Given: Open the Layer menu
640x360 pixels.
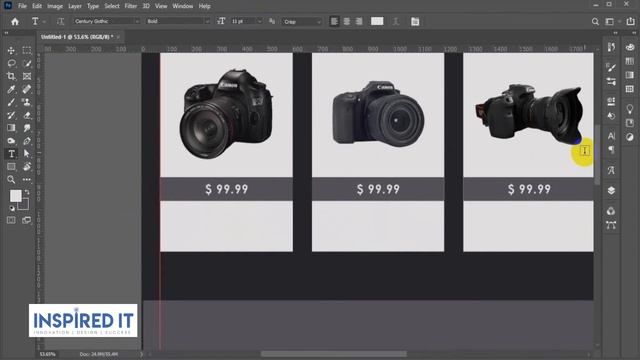Looking at the screenshot, I should point(75,6).
